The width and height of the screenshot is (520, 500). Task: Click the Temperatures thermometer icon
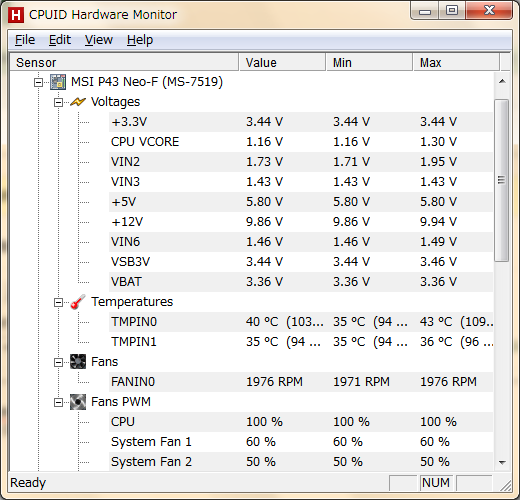tap(78, 302)
